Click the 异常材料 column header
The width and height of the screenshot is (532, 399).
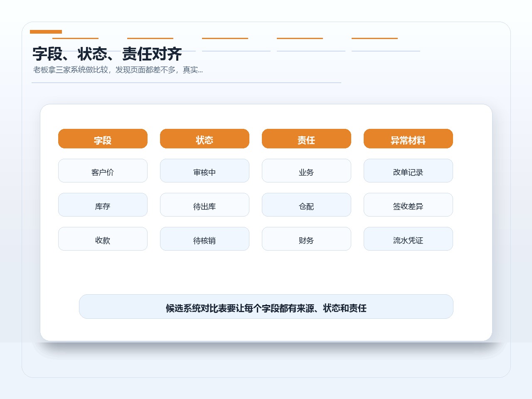pyautogui.click(x=408, y=138)
